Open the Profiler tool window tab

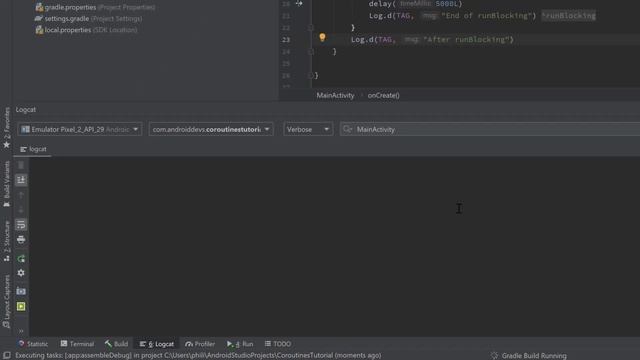click(200, 344)
